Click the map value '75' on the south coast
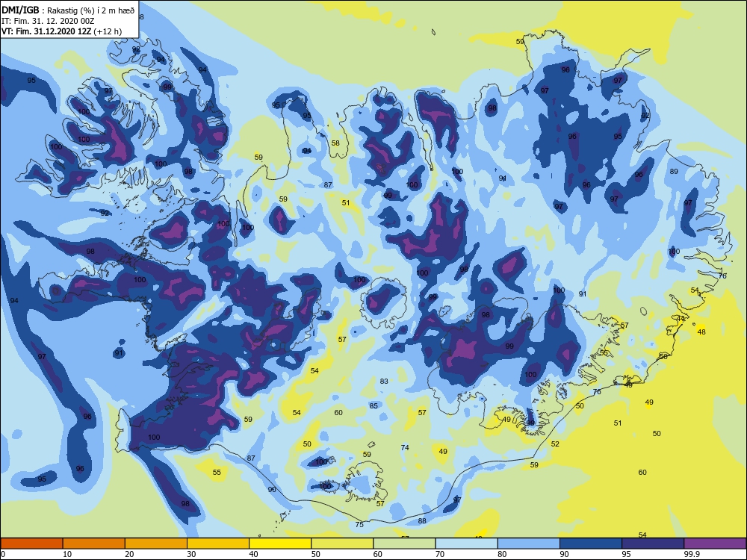The width and height of the screenshot is (747, 560). (x=359, y=524)
